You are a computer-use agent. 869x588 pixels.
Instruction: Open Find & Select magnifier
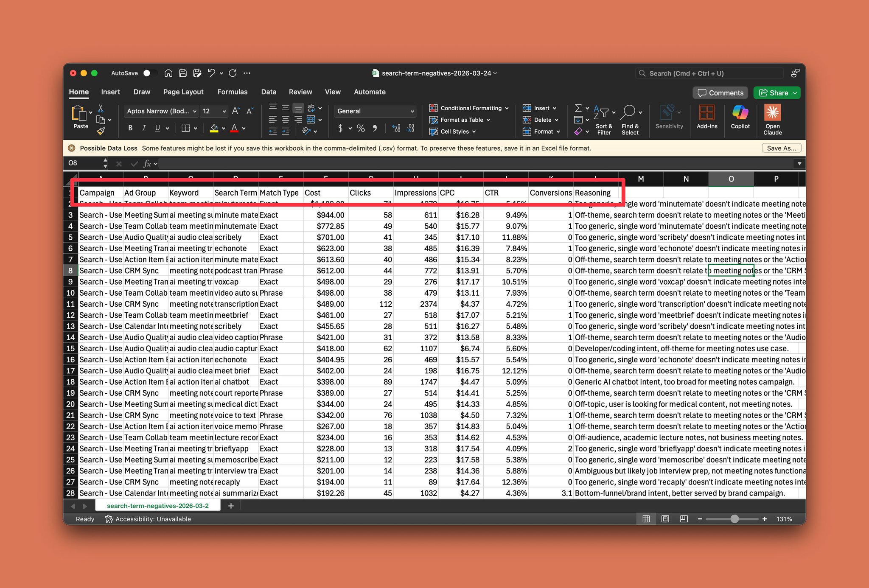[630, 120]
